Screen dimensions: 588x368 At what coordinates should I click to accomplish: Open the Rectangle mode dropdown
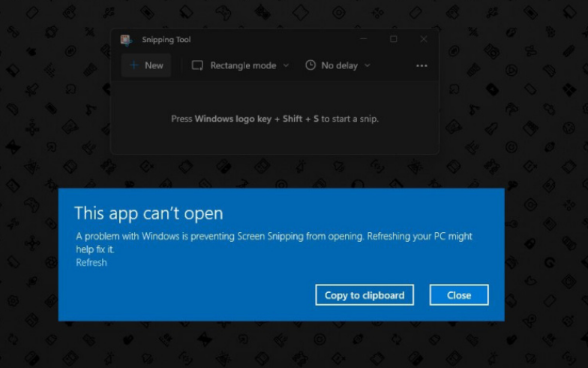pyautogui.click(x=240, y=65)
